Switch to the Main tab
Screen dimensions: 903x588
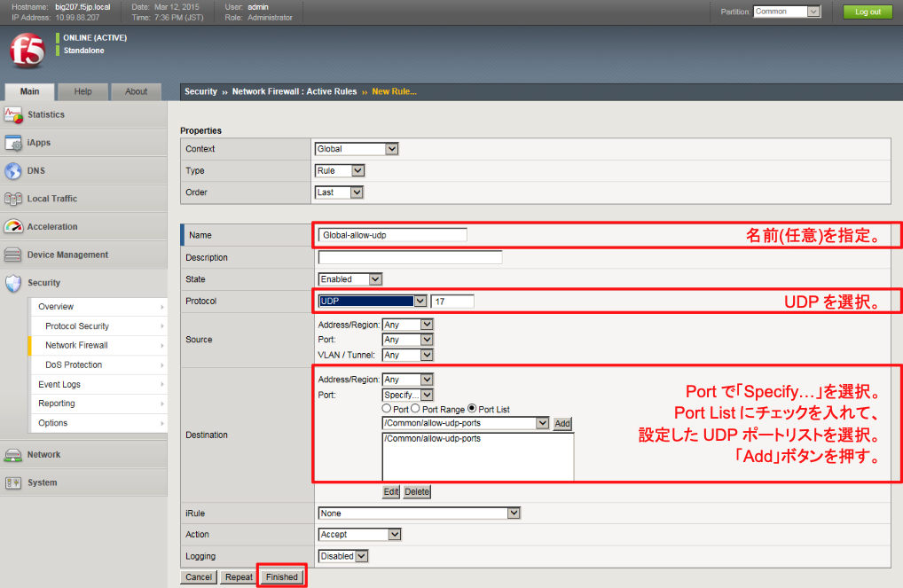(x=30, y=91)
